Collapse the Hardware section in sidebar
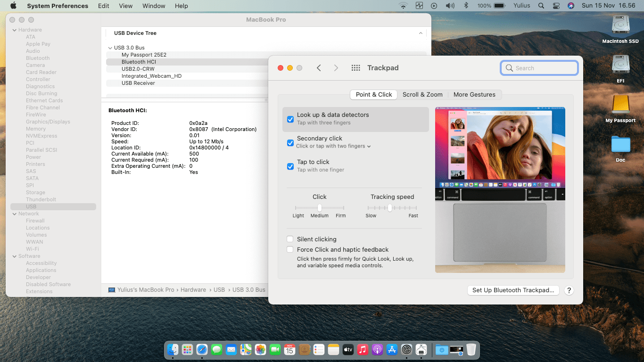This screenshot has width=644, height=362. click(x=15, y=30)
